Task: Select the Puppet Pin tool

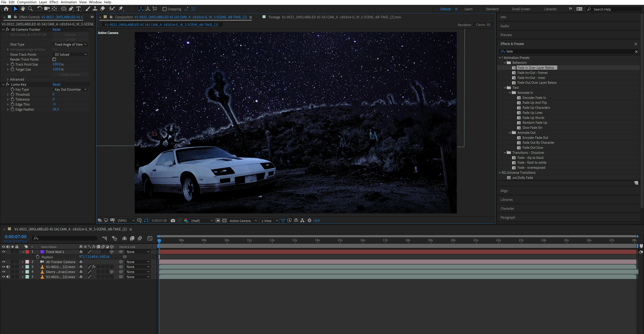Action: (121, 9)
